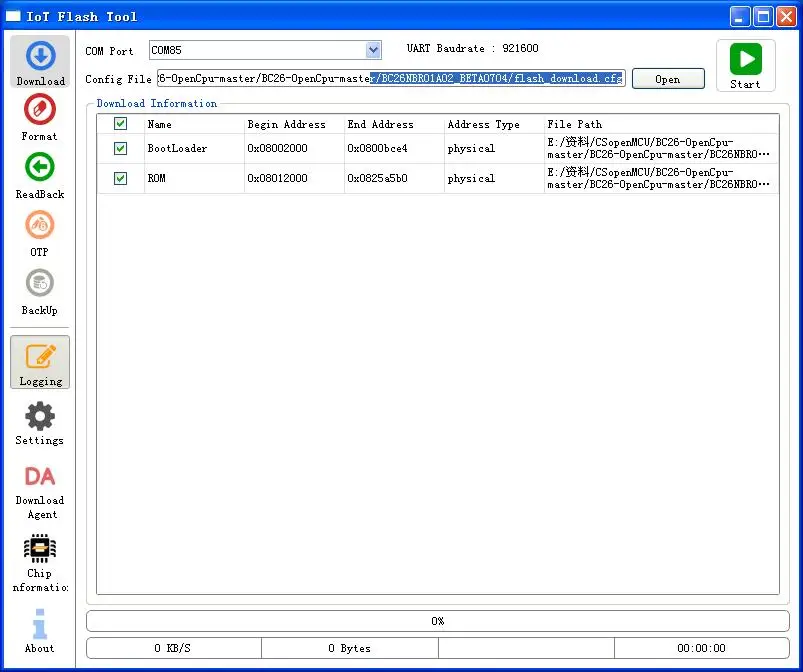Screen dimensions: 803x672
Task: Click the File Path column header
Action: click(x=662, y=124)
